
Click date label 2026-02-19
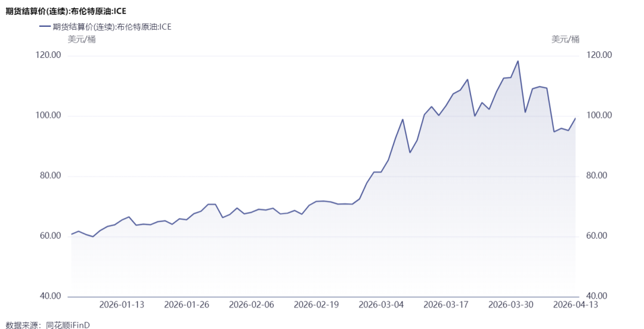click(316, 305)
